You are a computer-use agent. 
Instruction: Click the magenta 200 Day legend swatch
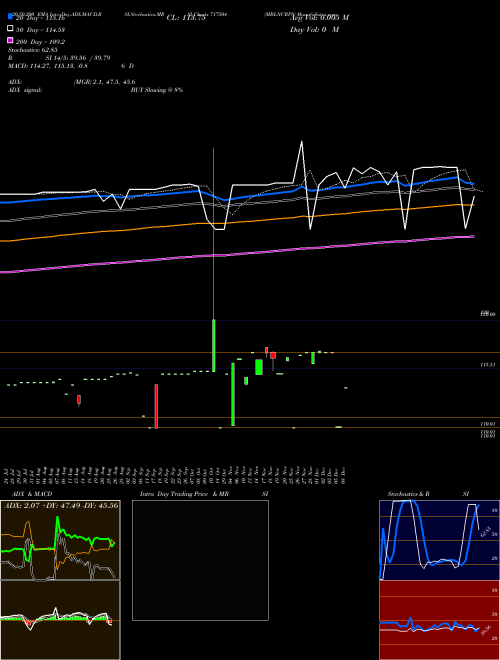(x=10, y=40)
